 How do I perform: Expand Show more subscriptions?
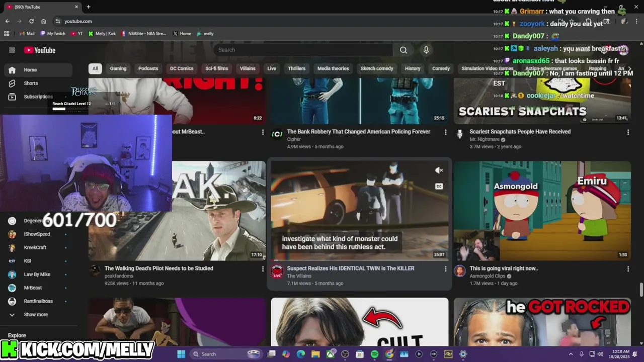[35, 314]
